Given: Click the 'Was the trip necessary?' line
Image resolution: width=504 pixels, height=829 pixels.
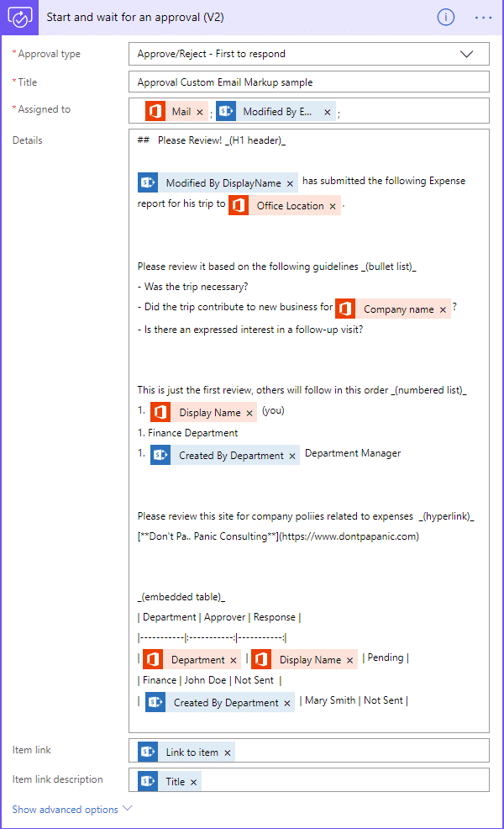Looking at the screenshot, I should [x=193, y=287].
